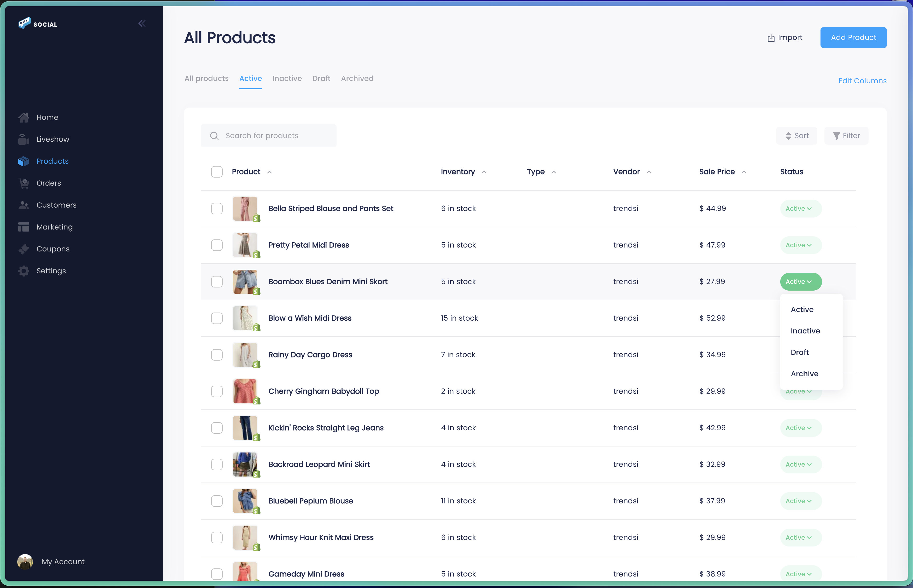Screen dimensions: 913x588
Task: Open the Kickin' Rocks status dropdown
Action: click(800, 428)
